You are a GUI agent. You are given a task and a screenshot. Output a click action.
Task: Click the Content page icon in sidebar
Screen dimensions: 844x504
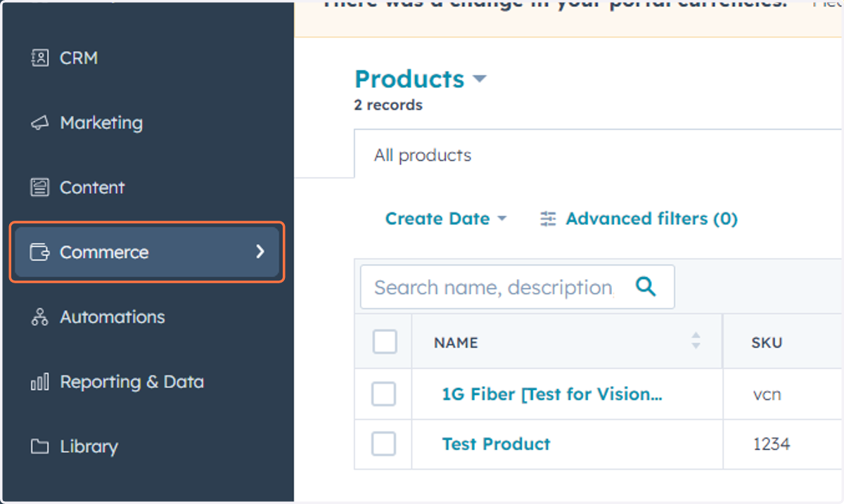[40, 188]
